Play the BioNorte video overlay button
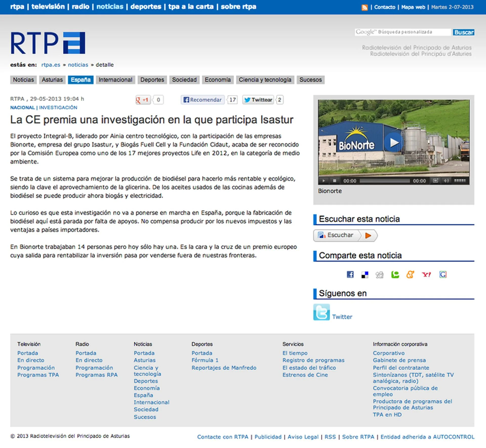This screenshot has height=448, width=486. [393, 142]
